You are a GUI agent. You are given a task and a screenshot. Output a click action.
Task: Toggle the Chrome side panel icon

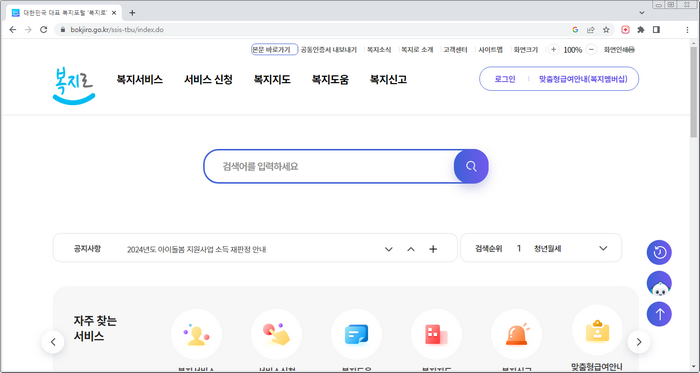tap(656, 29)
